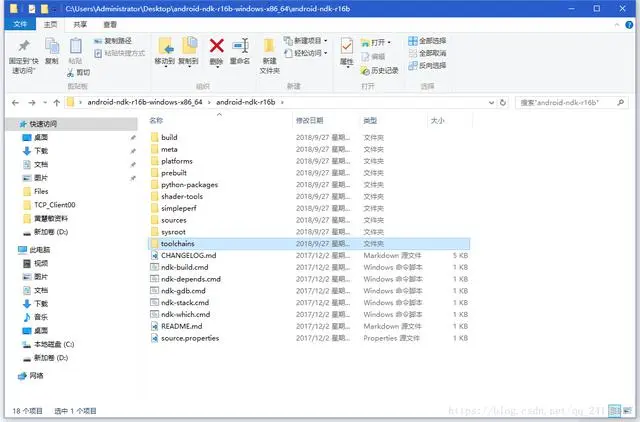Screen dimensions: 640x422
Task: Click the Pin to Quick access icon
Action: [24, 46]
